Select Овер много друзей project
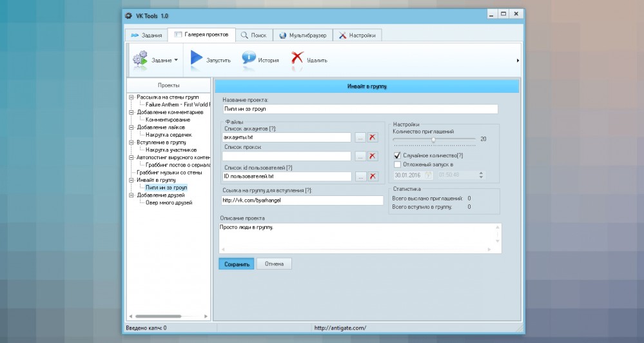This screenshot has height=343, width=644. coord(169,202)
